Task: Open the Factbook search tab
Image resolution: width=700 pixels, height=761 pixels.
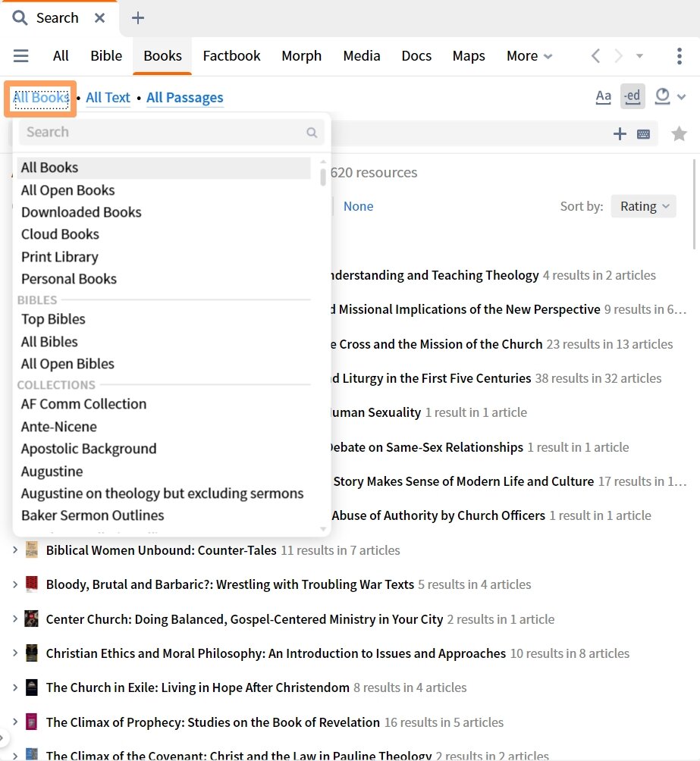Action: 232,56
